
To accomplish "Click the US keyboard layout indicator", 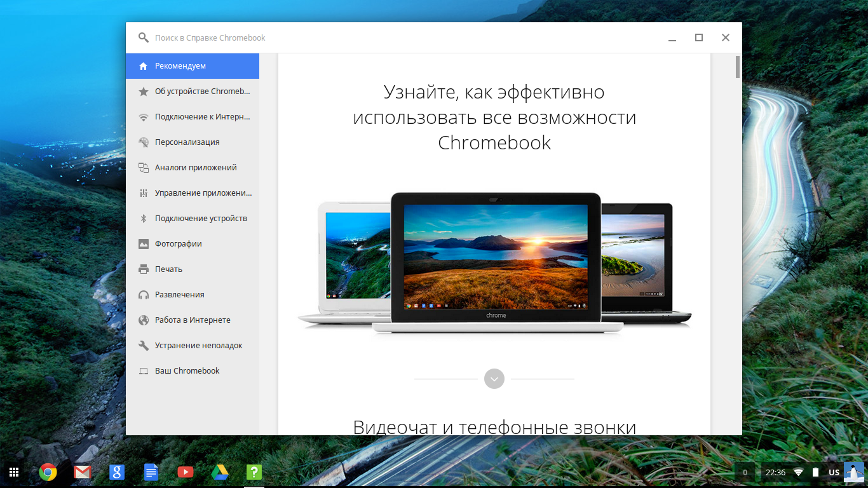I will pos(834,472).
